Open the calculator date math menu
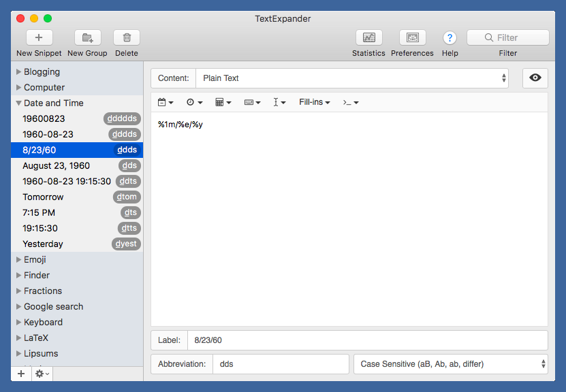 tap(223, 102)
